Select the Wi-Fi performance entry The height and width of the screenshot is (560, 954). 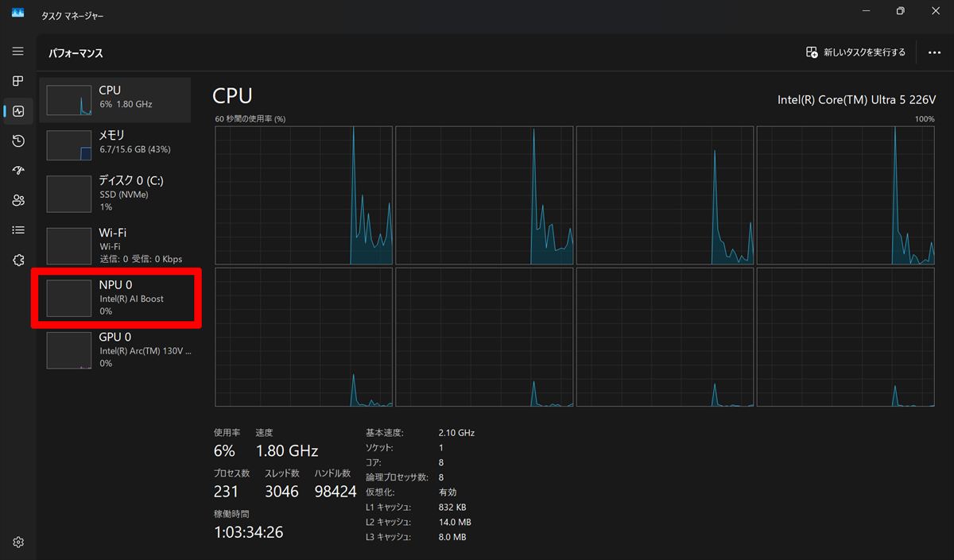click(x=115, y=245)
